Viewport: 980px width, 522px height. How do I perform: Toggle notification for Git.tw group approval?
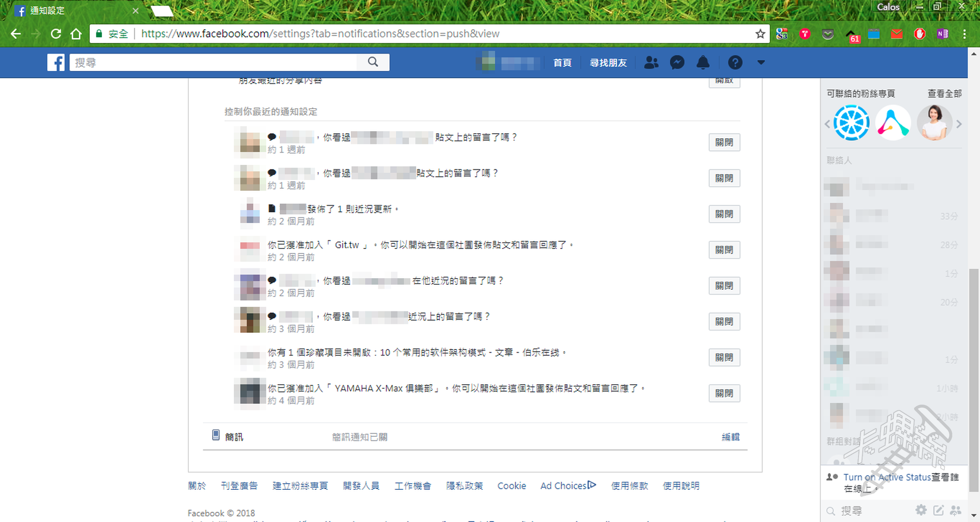[x=724, y=250]
